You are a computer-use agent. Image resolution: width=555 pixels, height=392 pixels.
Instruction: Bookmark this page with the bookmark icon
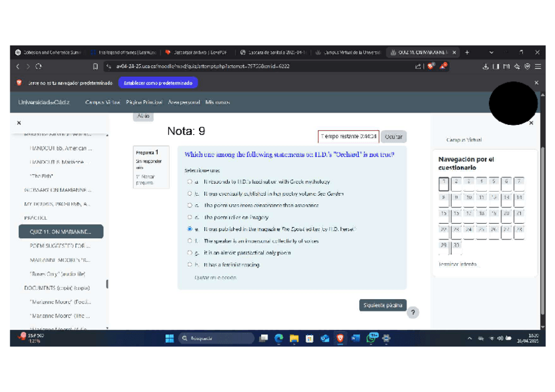pos(95,66)
